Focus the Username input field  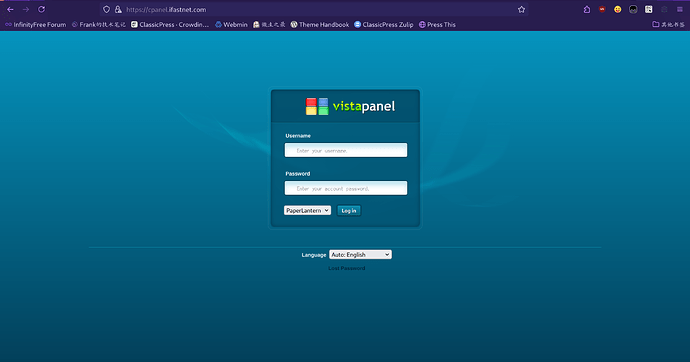346,150
